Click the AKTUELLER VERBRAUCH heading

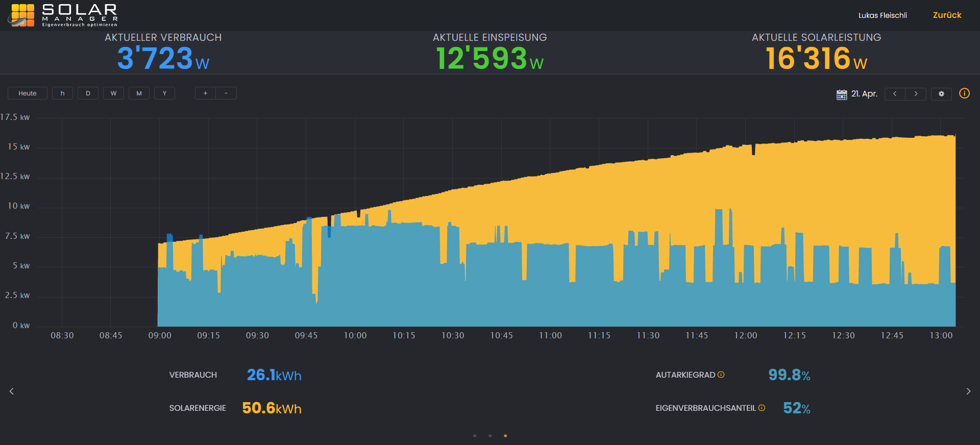point(163,37)
